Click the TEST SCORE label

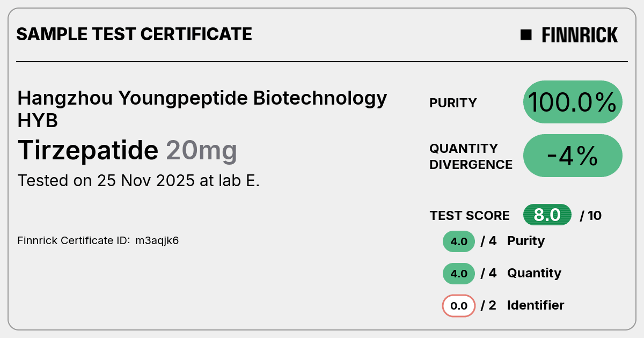pos(470,216)
